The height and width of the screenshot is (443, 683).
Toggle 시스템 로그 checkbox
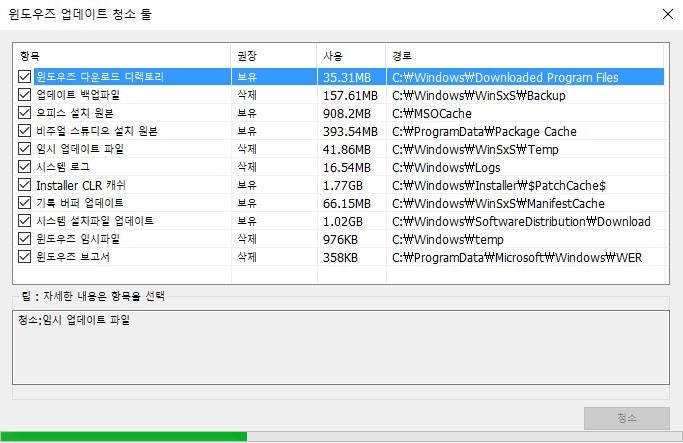[x=24, y=167]
